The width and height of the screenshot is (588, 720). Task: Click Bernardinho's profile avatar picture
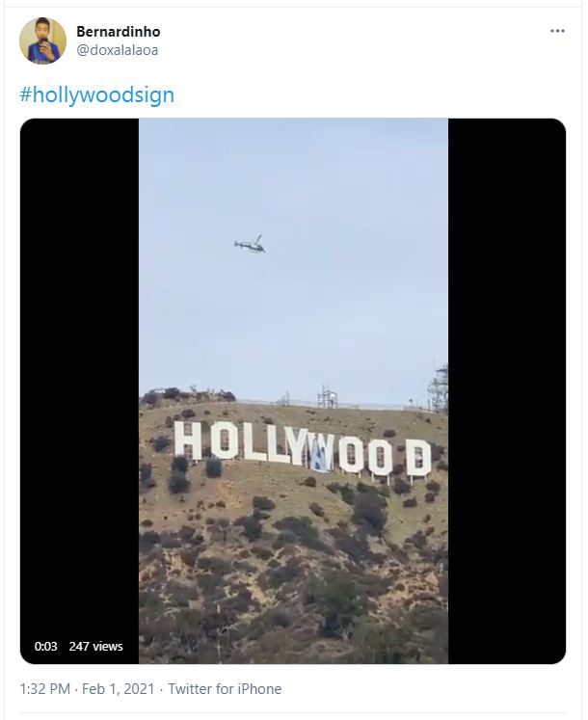(42, 40)
